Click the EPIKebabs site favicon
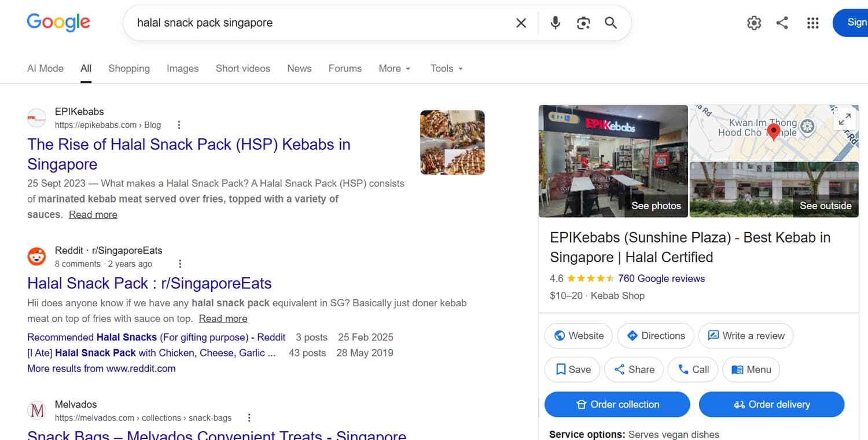Viewport: 868px width, 440px height. tap(36, 118)
